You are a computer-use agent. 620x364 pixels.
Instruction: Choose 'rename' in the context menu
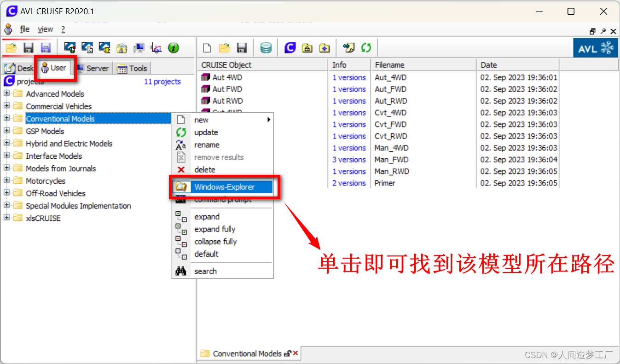click(223, 144)
